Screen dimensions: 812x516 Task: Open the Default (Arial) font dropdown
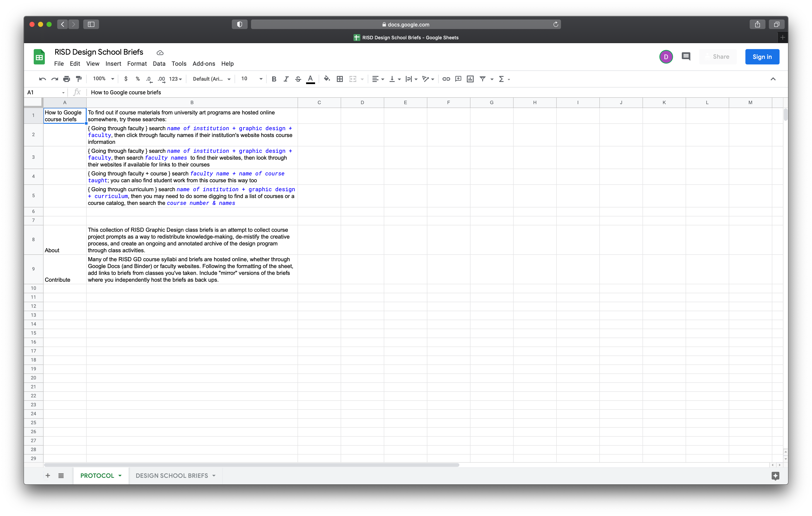coord(212,79)
